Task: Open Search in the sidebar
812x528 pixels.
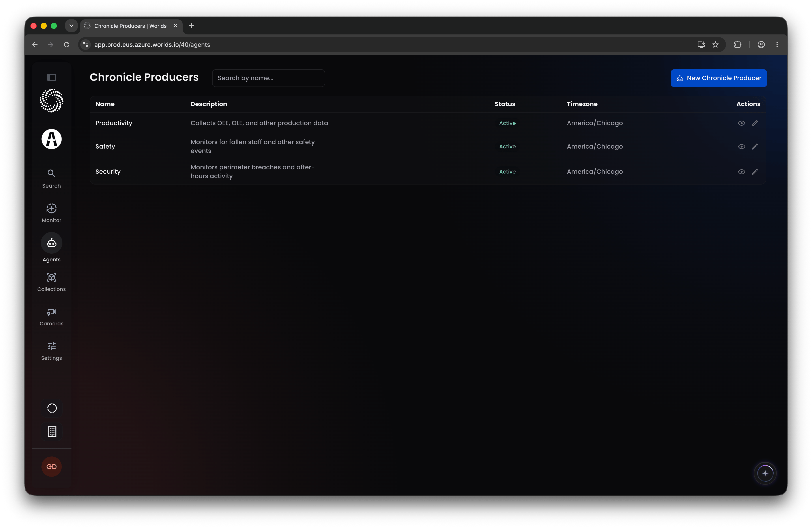Action: tap(52, 179)
